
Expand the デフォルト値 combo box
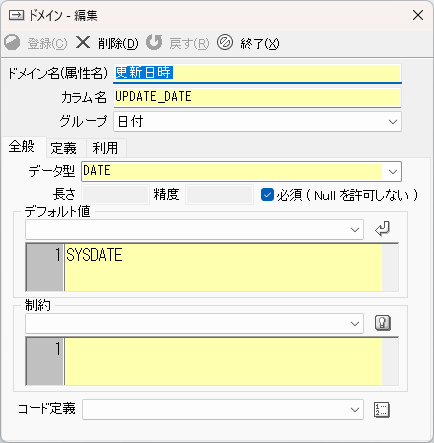pos(194,230)
